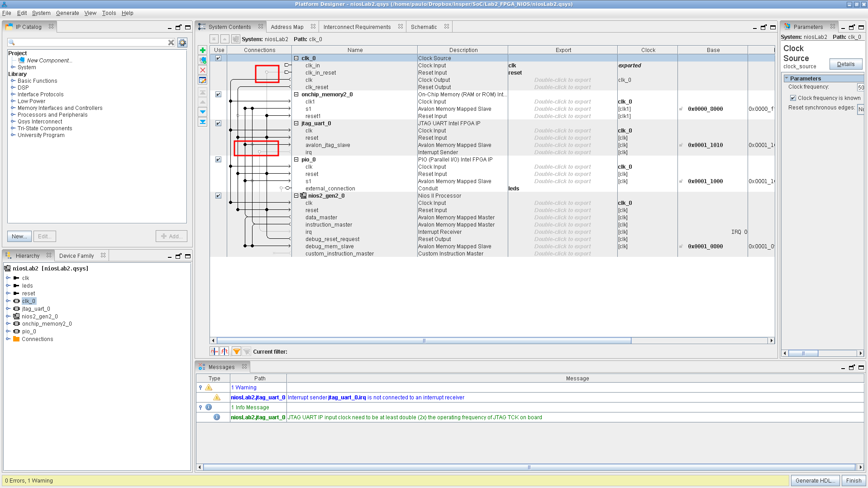Toggle 'Clock frequency is known' checkbox
The height and width of the screenshot is (488, 868).
(793, 98)
